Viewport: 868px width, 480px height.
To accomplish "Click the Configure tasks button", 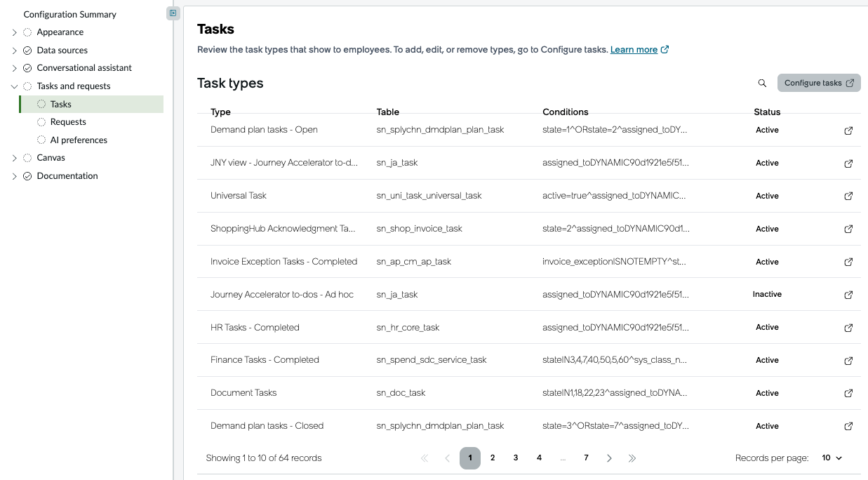I will point(819,83).
